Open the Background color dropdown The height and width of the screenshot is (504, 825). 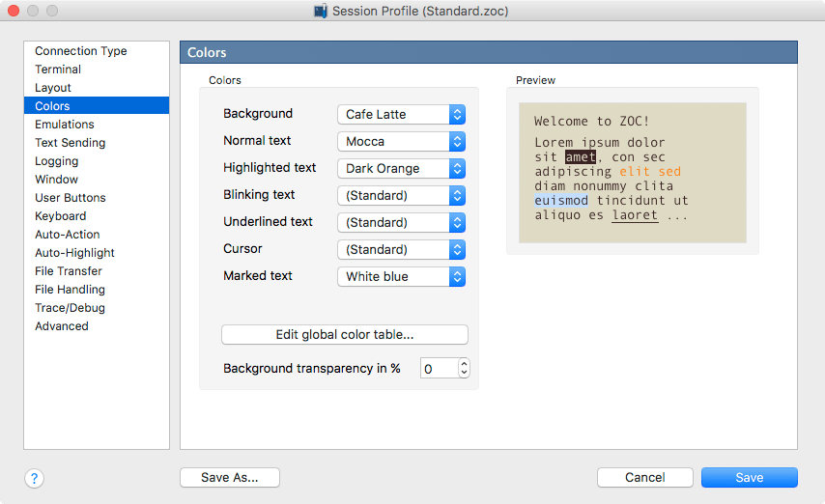click(x=402, y=114)
